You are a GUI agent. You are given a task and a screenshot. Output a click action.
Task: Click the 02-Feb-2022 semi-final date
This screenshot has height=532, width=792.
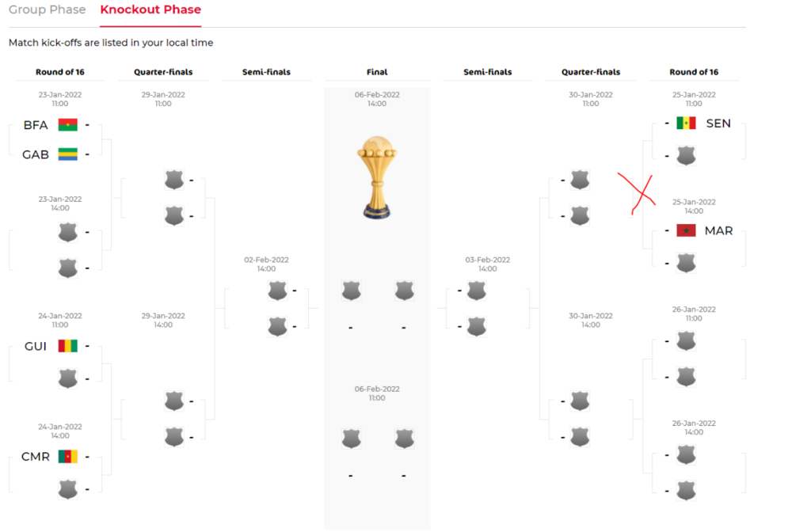[x=266, y=264]
